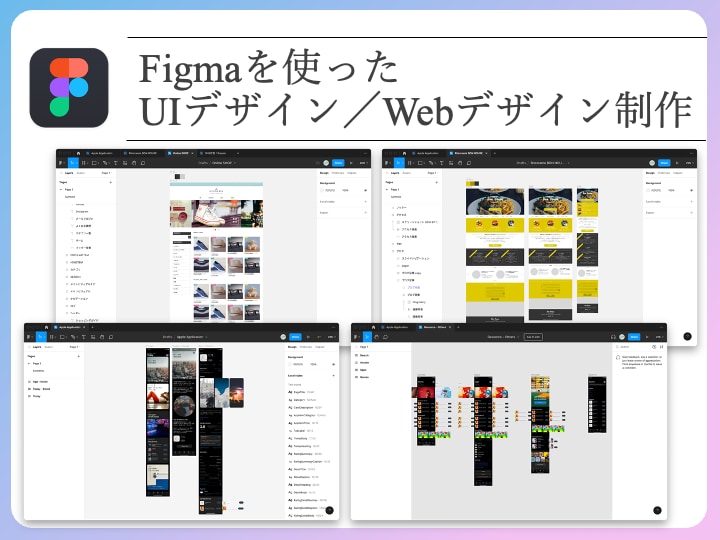Select the "PageTitle" text style in the Apple Application window
Screen dimensions: 720x540
308,392
